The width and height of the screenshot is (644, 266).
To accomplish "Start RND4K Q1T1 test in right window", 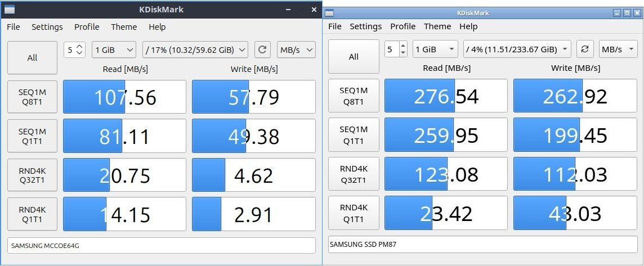I will pos(354,213).
